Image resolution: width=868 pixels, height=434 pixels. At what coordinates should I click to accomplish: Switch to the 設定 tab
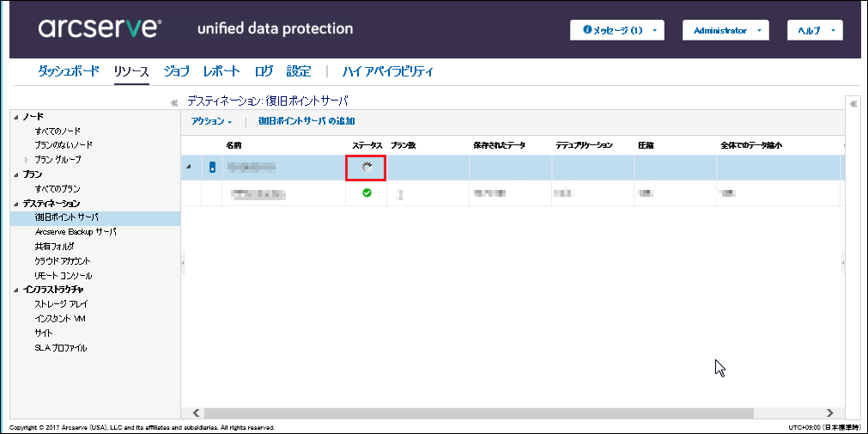pos(299,71)
